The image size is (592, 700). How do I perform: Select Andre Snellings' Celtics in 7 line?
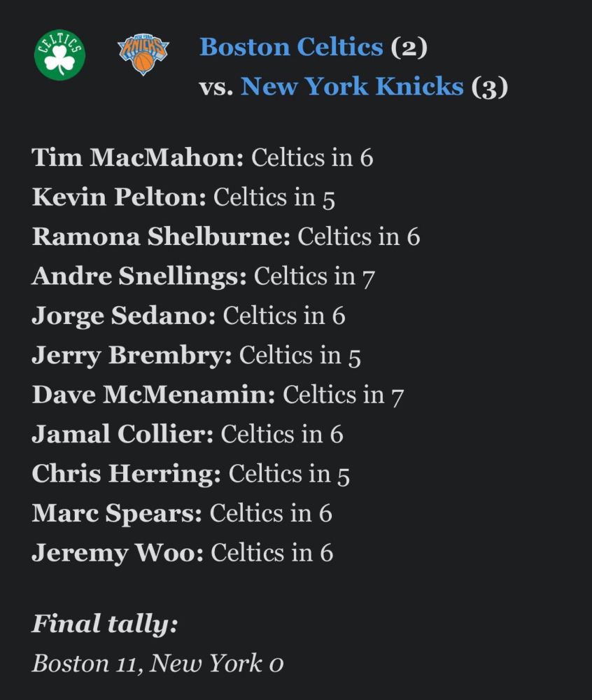(203, 276)
